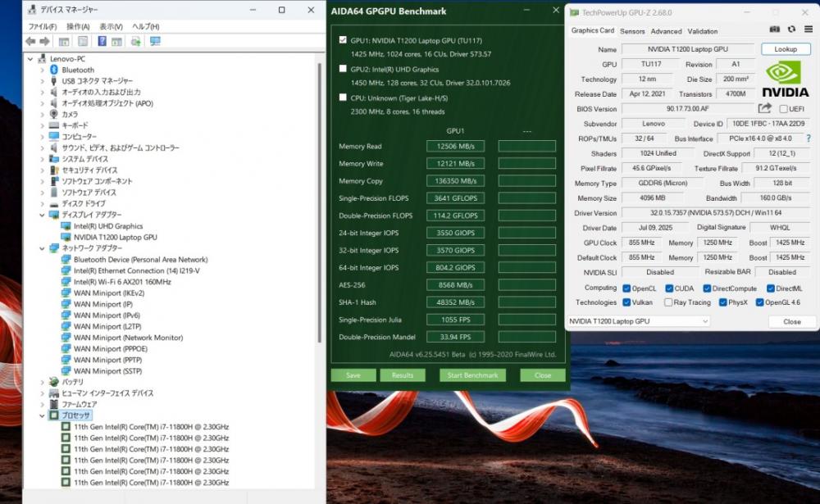This screenshot has height=504, width=820.
Task: Uncheck GPU1 NVIDIA T1200 Laptop GPU checkbox
Action: (343, 39)
